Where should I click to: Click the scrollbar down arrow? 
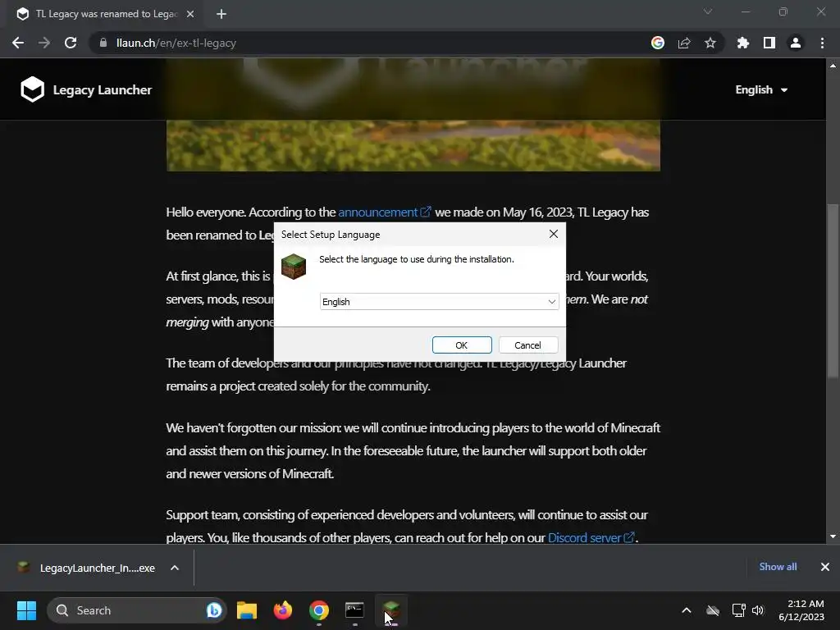[833, 536]
